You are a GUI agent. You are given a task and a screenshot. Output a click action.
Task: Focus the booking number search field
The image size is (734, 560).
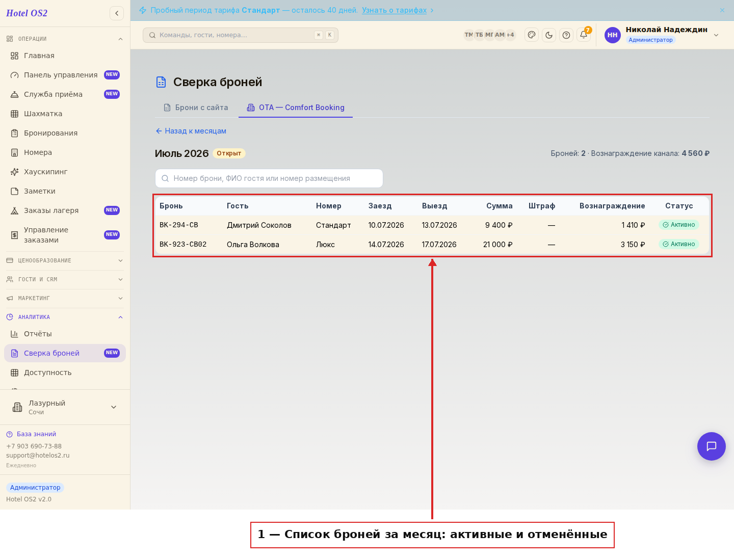pos(269,178)
